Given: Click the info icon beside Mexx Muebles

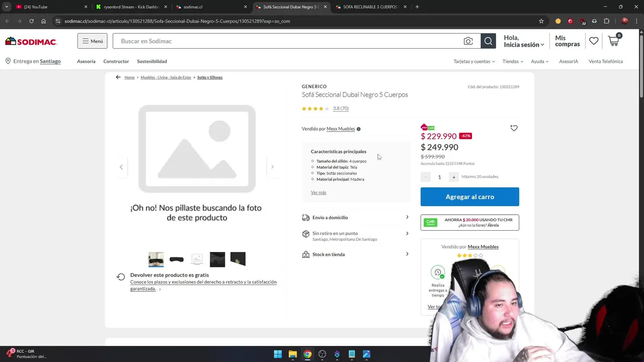Looking at the screenshot, I should (359, 129).
